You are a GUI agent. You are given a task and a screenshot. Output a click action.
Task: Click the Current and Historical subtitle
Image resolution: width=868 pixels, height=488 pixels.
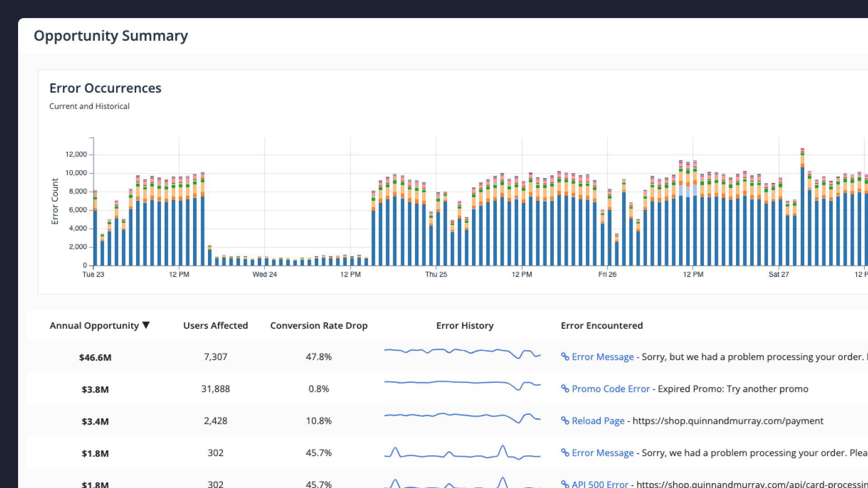(90, 106)
